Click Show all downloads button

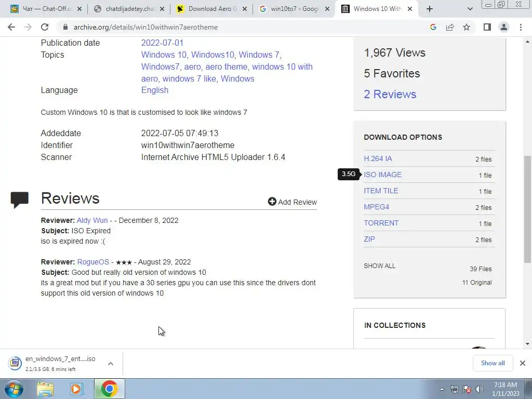[493, 363]
